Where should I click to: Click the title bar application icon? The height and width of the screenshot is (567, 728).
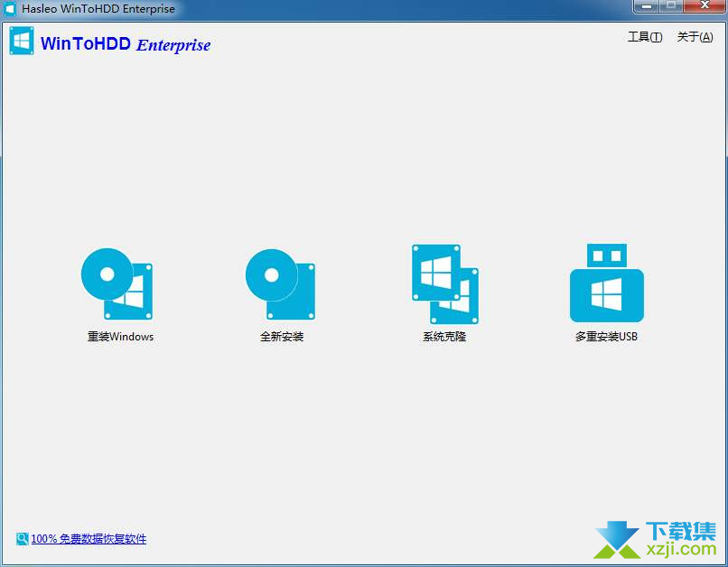pos(10,9)
